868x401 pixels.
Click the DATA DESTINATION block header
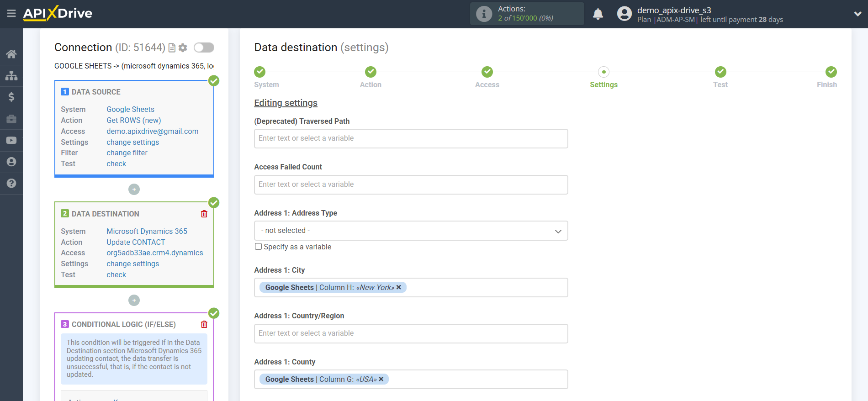[x=105, y=214]
